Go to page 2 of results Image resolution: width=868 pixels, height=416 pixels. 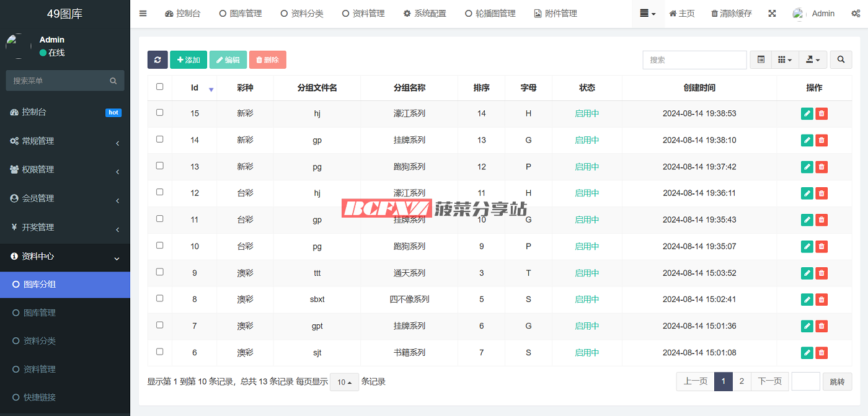(742, 382)
